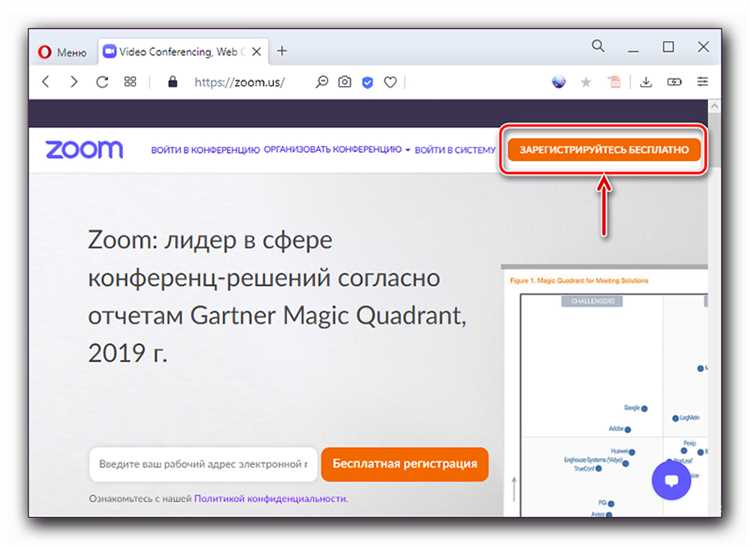Click ВОЙТИ В КОНФЕРЕНЦИЮ link
Screen dimensions: 750x548
(205, 150)
